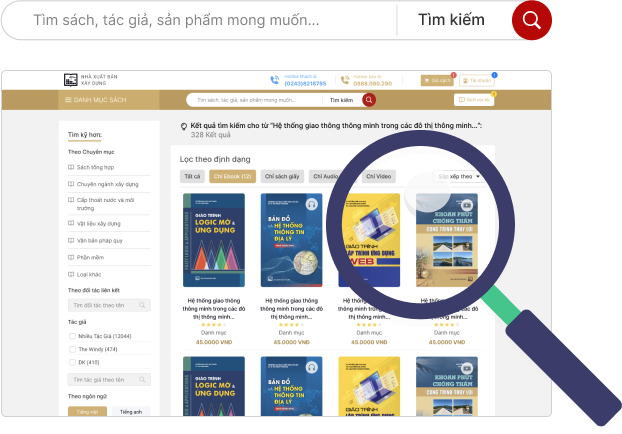
Task: Check the Nhiều Tác Giả author checkbox
Action: click(x=72, y=336)
